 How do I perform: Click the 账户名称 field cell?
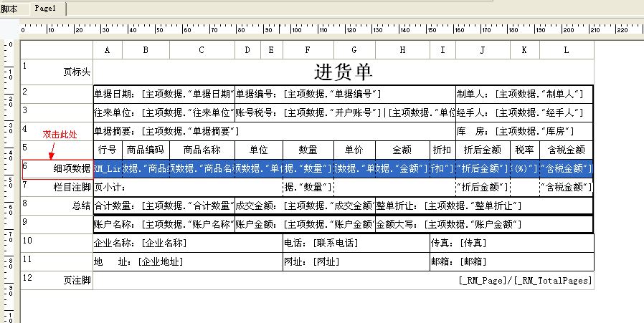click(164, 224)
